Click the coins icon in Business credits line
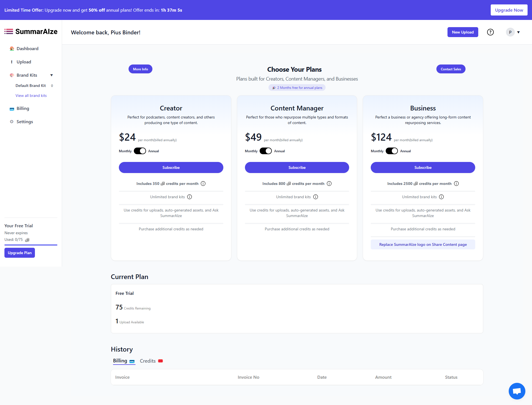The height and width of the screenshot is (405, 532). 416,184
